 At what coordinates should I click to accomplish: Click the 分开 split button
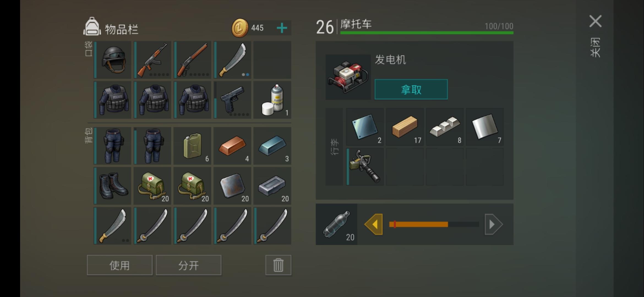[189, 265]
